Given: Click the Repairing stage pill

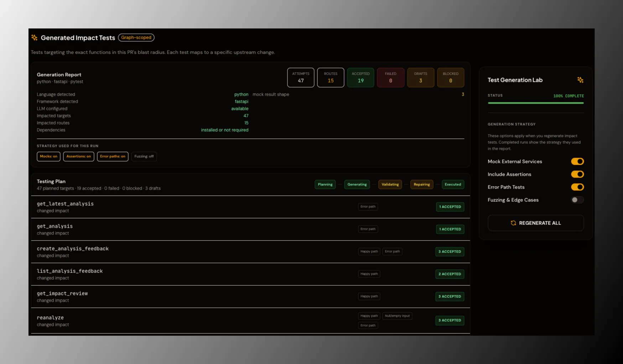Looking at the screenshot, I should (x=422, y=184).
